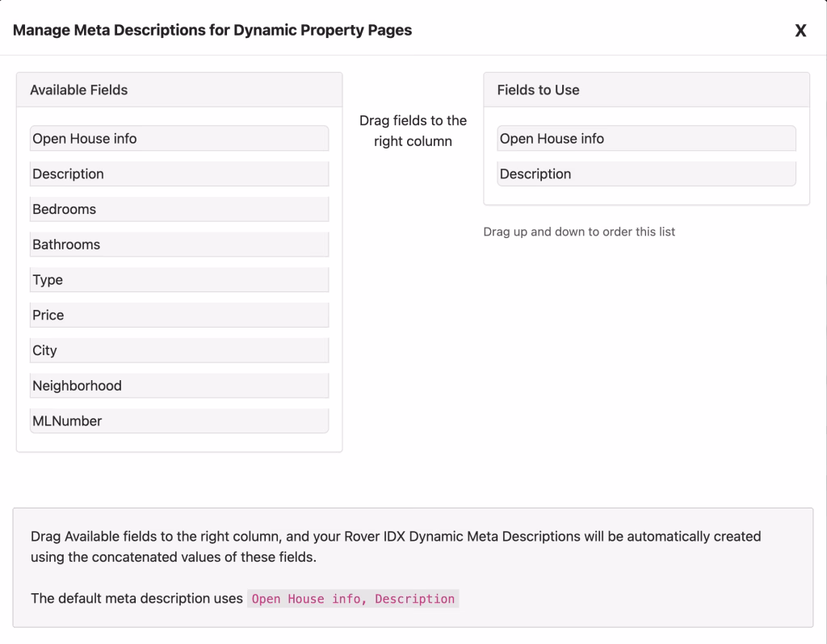Select Open House info in Fields to Use
827x644 pixels.
click(x=646, y=139)
